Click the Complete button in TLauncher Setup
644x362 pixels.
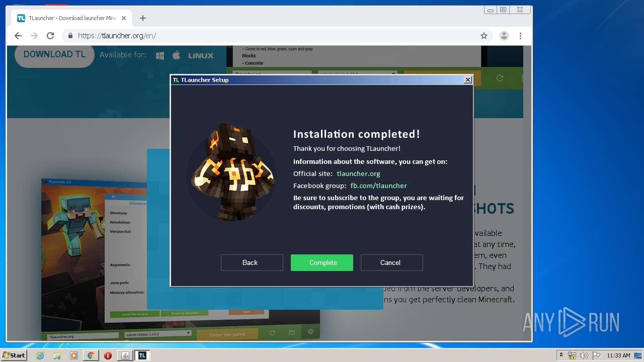[x=322, y=262]
